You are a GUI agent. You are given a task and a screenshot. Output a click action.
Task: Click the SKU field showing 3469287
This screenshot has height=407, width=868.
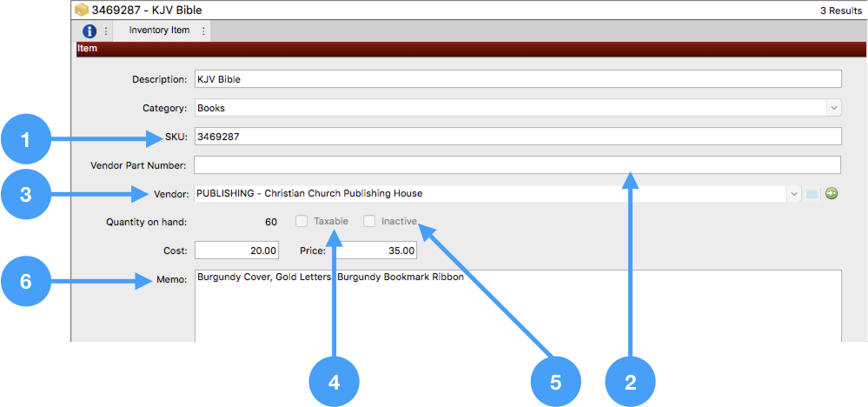[x=517, y=137]
